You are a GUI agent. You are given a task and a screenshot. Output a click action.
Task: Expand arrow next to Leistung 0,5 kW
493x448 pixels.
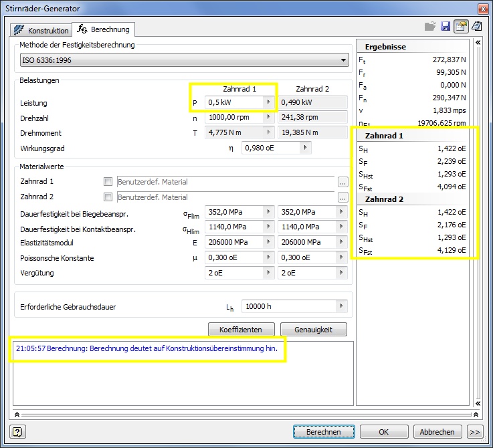268,102
